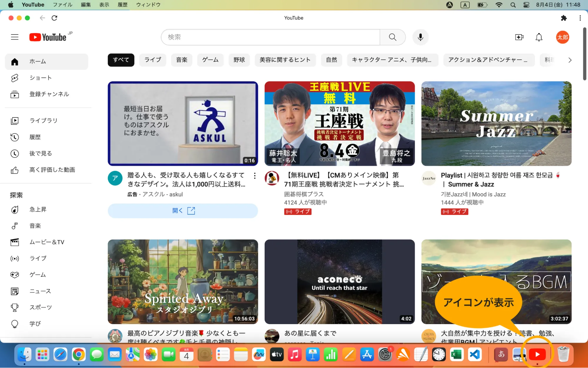This screenshot has height=368, width=588.
Task: Open 登録チャンネル in the sidebar
Action: [46, 94]
